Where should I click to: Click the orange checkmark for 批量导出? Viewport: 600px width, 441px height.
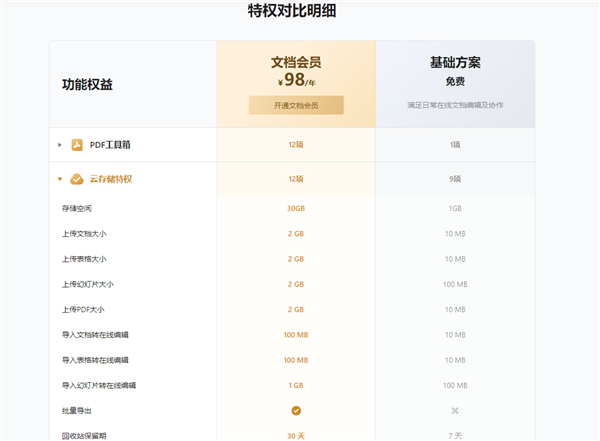click(x=296, y=410)
